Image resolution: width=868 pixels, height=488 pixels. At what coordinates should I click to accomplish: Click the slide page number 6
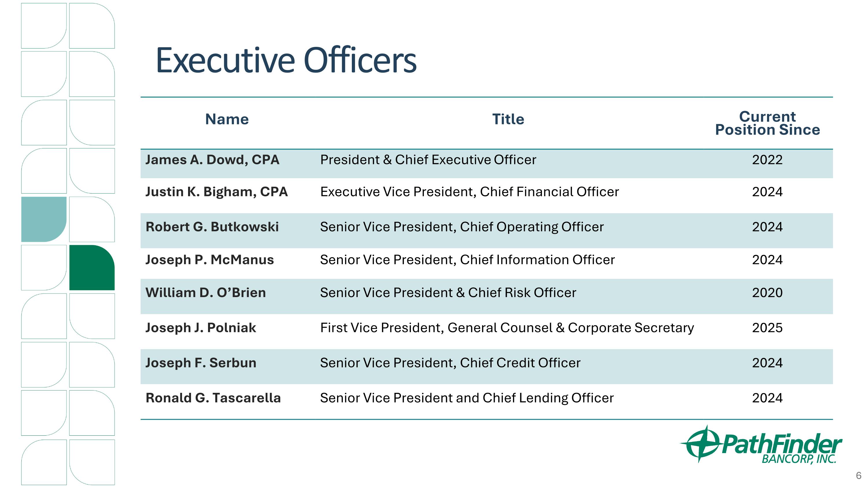tap(858, 476)
